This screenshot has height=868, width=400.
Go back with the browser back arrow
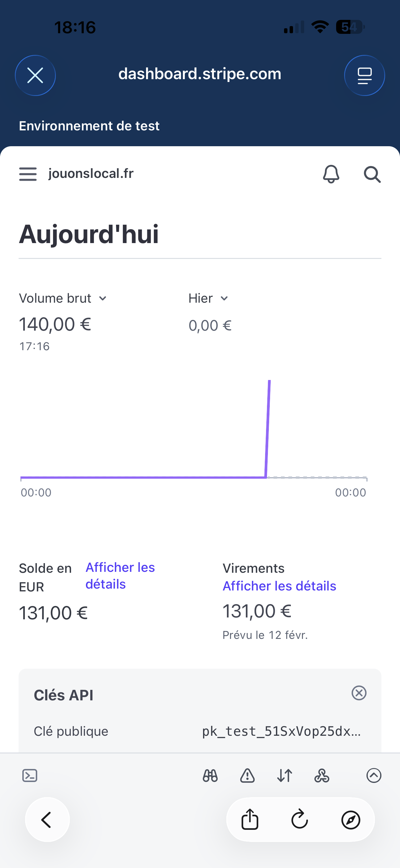(47, 820)
